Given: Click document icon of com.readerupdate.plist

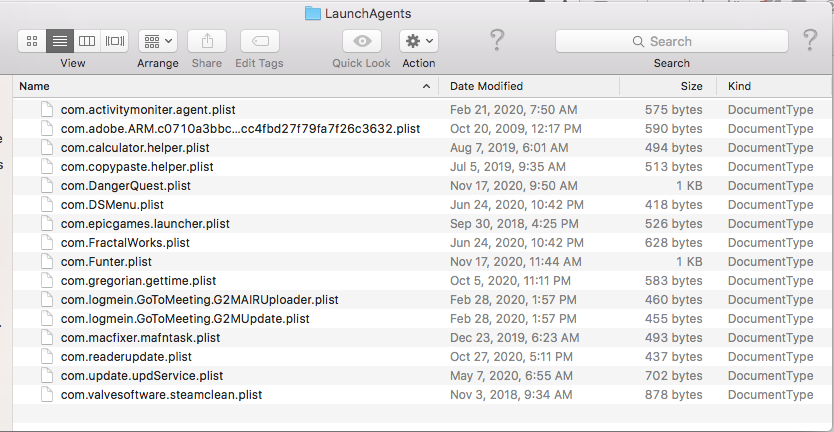Looking at the screenshot, I should [x=47, y=356].
